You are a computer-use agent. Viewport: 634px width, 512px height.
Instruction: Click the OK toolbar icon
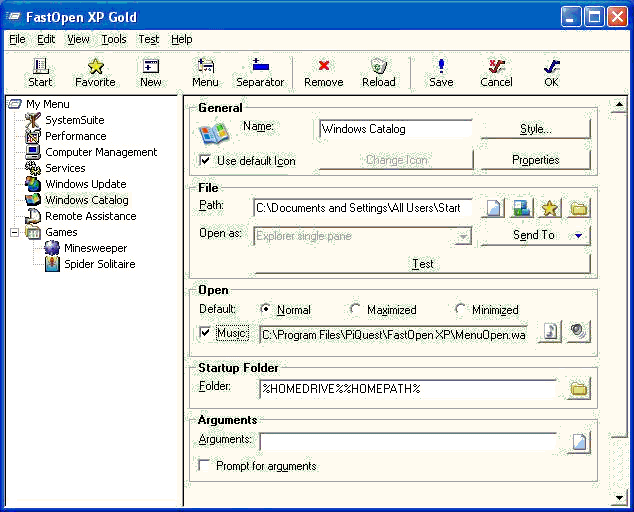coord(552,72)
